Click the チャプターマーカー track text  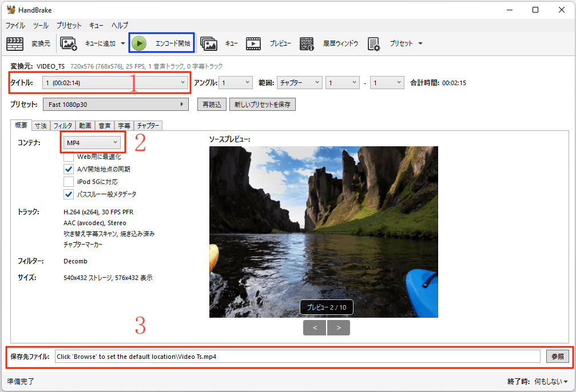(x=83, y=245)
